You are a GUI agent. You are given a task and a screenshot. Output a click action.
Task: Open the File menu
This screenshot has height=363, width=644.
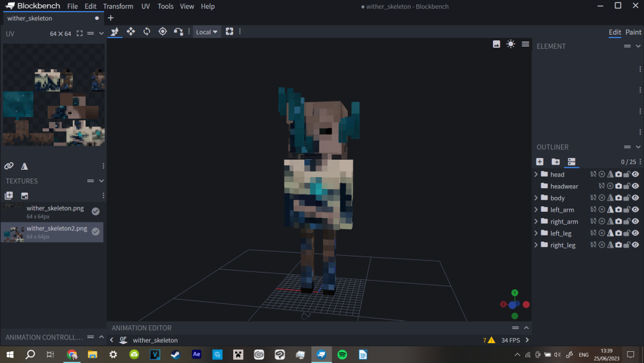pyautogui.click(x=72, y=6)
